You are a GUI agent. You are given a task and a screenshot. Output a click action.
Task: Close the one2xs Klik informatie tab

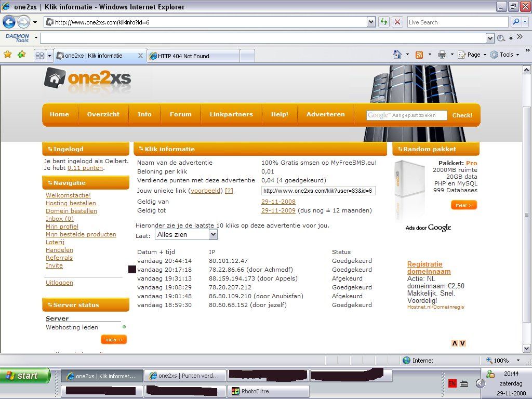[140, 56]
